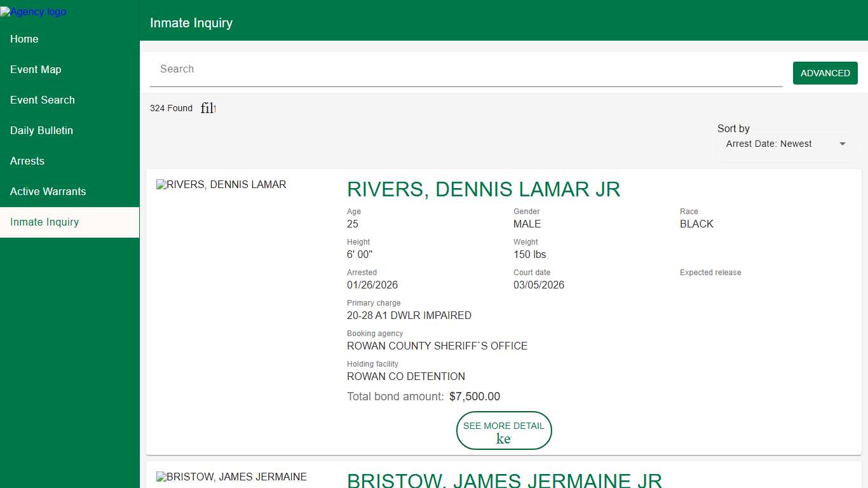Open the Sort by Arrest Date dropdown
Screen dimensions: 868x488
pyautogui.click(x=785, y=144)
